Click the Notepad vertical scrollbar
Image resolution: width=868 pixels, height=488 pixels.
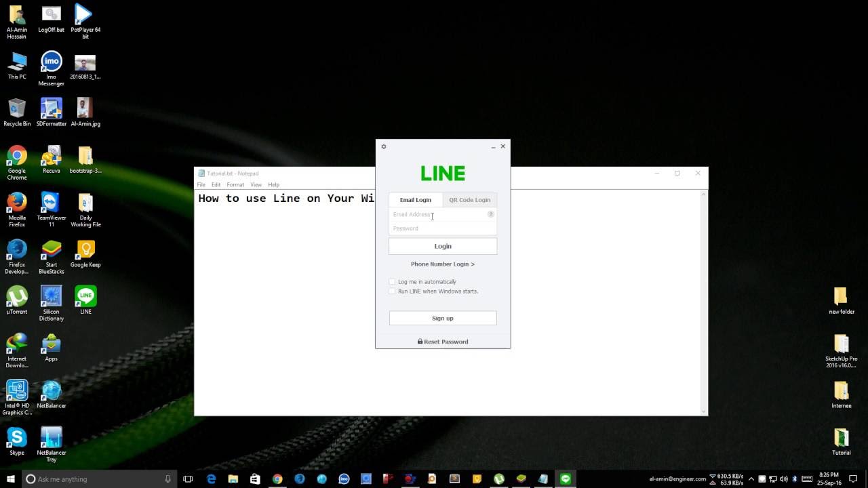tap(704, 302)
